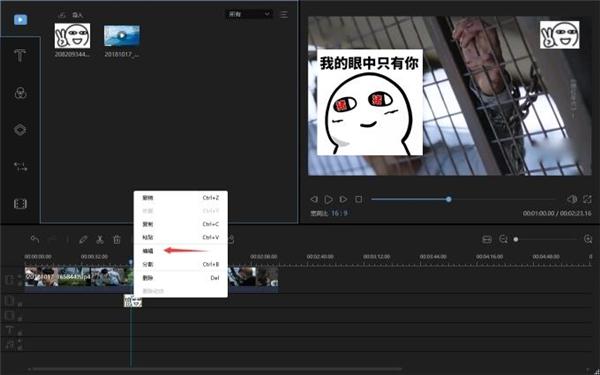Select the cartoon image clip on PIP track

tap(133, 301)
